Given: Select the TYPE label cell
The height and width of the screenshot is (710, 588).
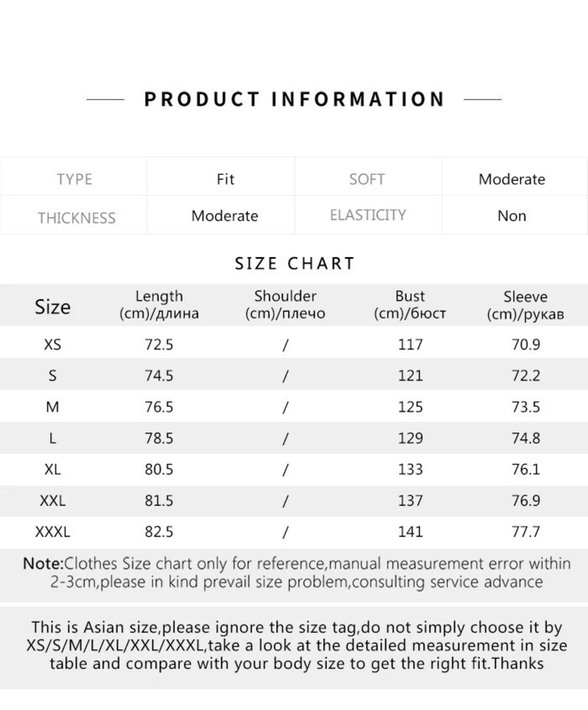Looking at the screenshot, I should [x=74, y=179].
